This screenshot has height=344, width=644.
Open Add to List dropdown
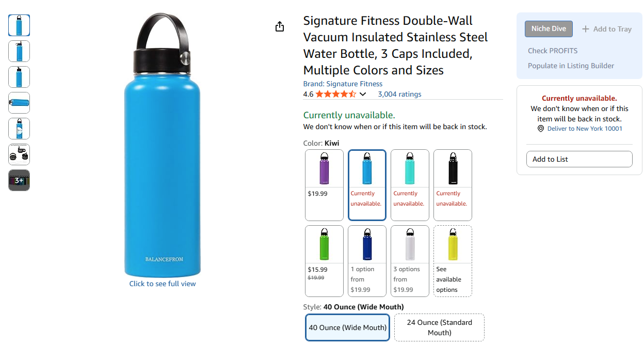579,159
